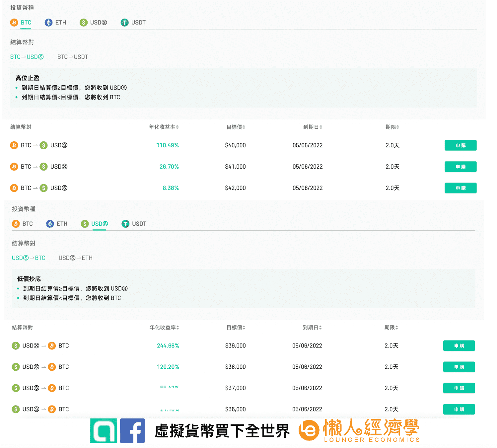Subscribe to the $40,000 target product
The width and height of the screenshot is (497, 448).
point(461,145)
